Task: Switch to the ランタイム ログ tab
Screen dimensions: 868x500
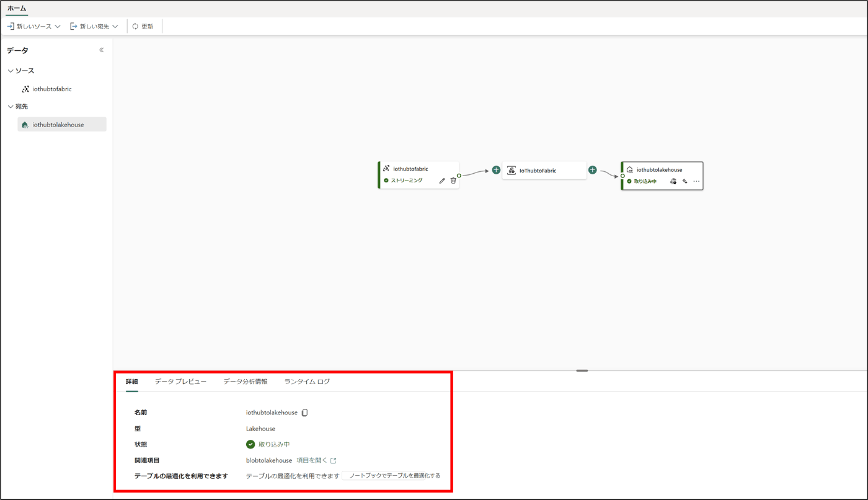Action: click(307, 382)
